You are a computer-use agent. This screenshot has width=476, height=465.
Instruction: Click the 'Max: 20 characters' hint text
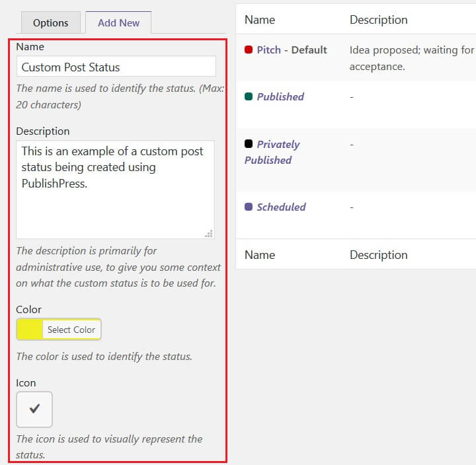120,96
